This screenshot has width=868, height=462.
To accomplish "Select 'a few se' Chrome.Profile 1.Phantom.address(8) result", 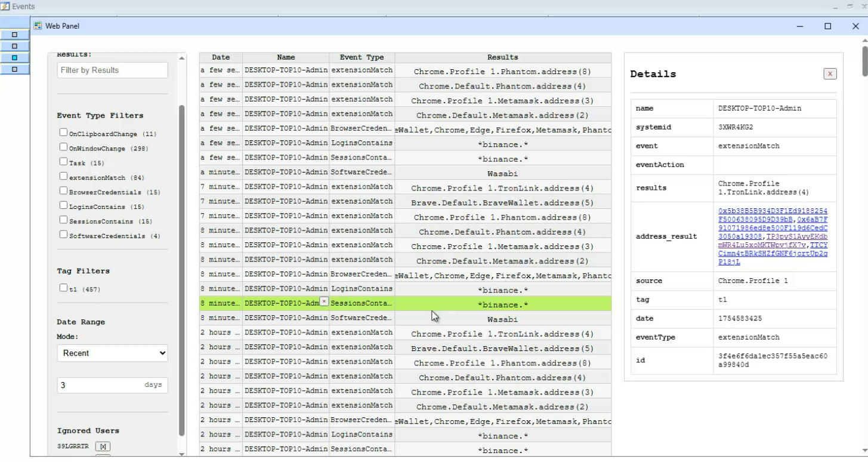I will (503, 72).
